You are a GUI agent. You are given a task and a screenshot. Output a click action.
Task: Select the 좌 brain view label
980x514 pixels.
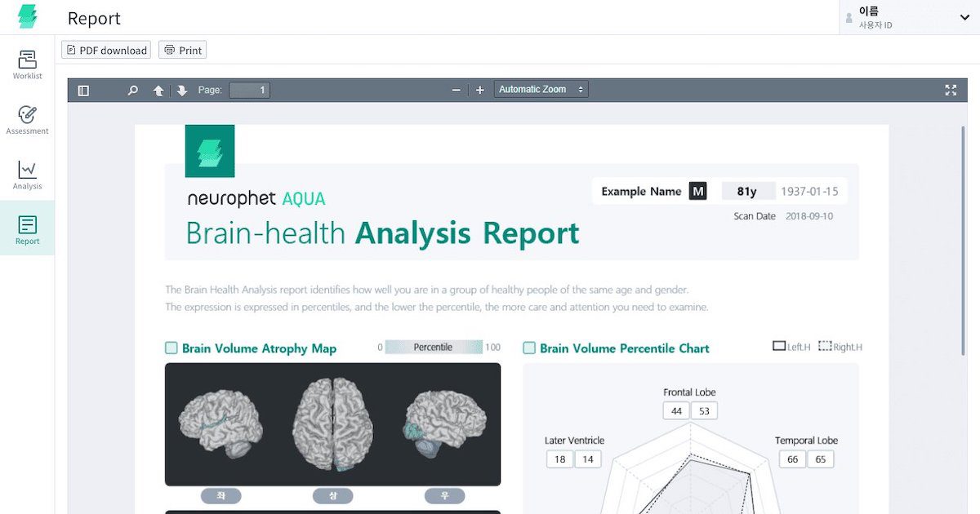point(220,495)
